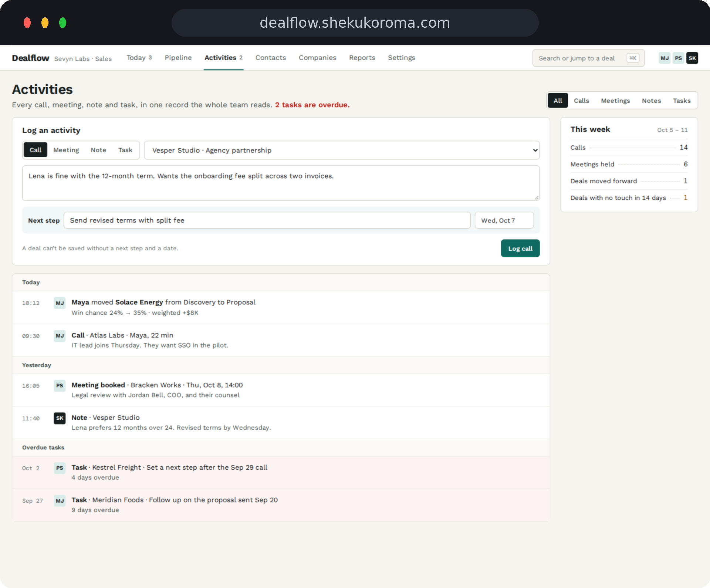Open the Vesper Studio deal dropdown

pos(342,150)
